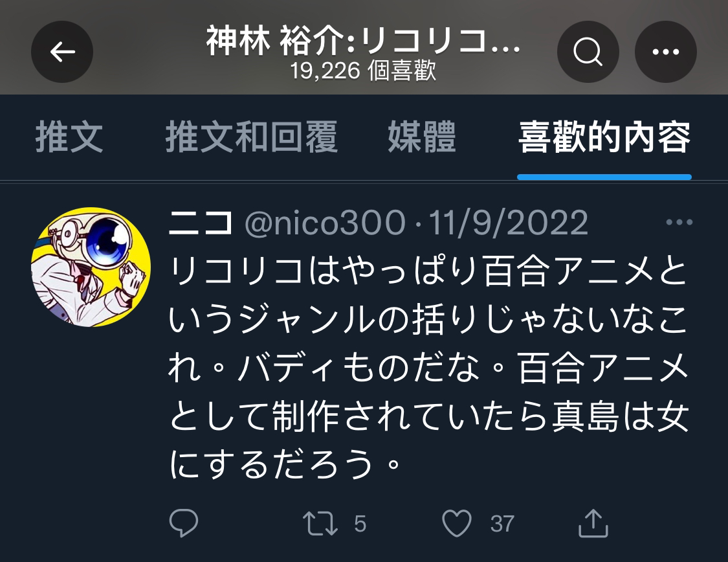Image resolution: width=728 pixels, height=562 pixels.
Task: Click the display name ニコ
Action: (200, 223)
